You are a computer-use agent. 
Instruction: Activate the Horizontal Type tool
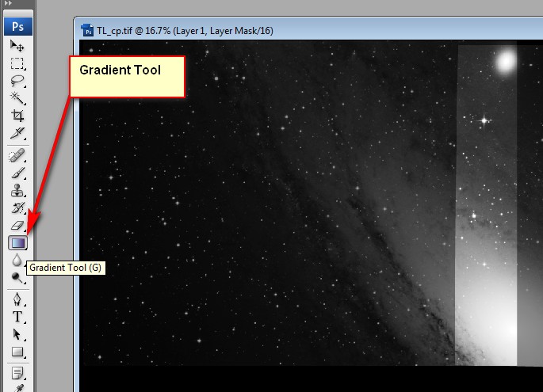[17, 317]
